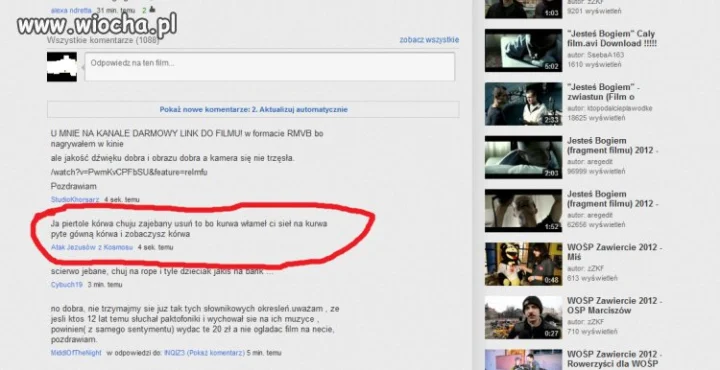Open 'Jesteś Bogiem - zwiastun' video title
This screenshot has width=720, height=370.
[603, 92]
